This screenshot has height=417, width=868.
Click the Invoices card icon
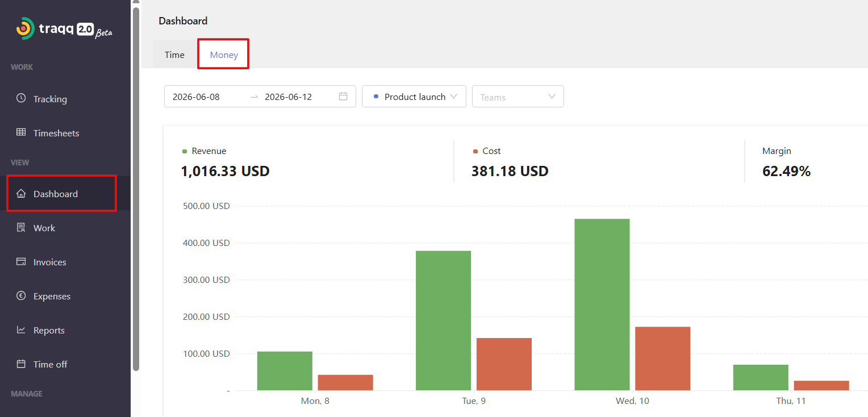tap(21, 262)
